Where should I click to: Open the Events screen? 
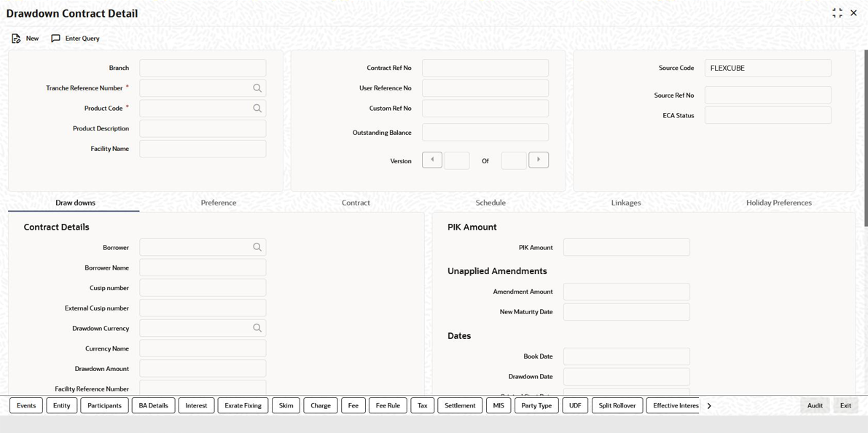[26, 405]
